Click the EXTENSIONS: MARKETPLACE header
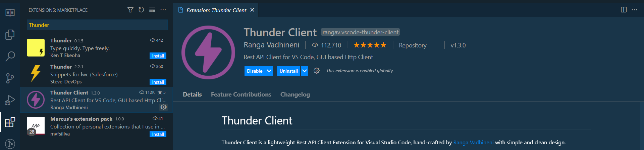Image resolution: width=644 pixels, height=150 pixels. coord(58,10)
